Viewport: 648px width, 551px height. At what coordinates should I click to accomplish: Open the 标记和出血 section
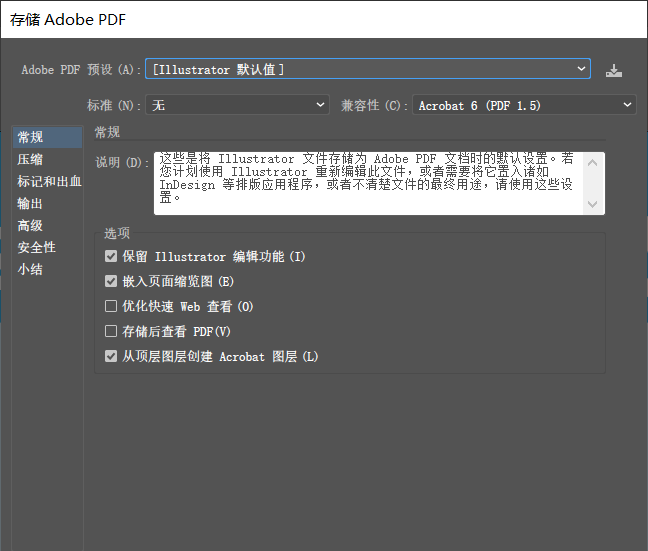(48, 181)
